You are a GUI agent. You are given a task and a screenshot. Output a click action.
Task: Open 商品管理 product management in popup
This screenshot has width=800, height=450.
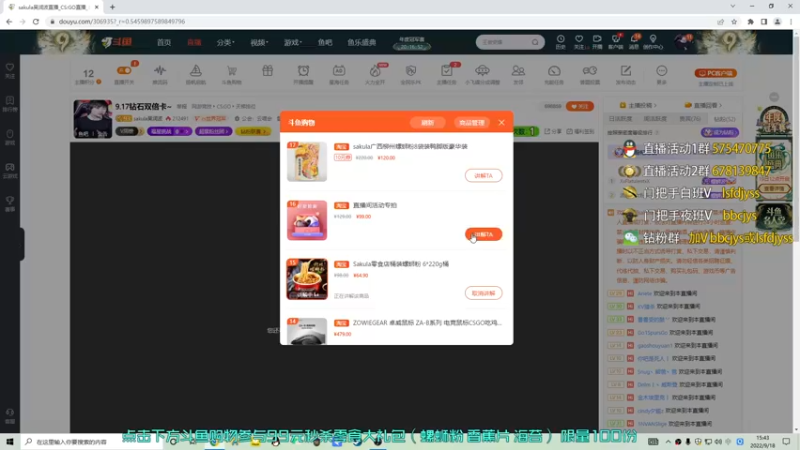(x=471, y=122)
